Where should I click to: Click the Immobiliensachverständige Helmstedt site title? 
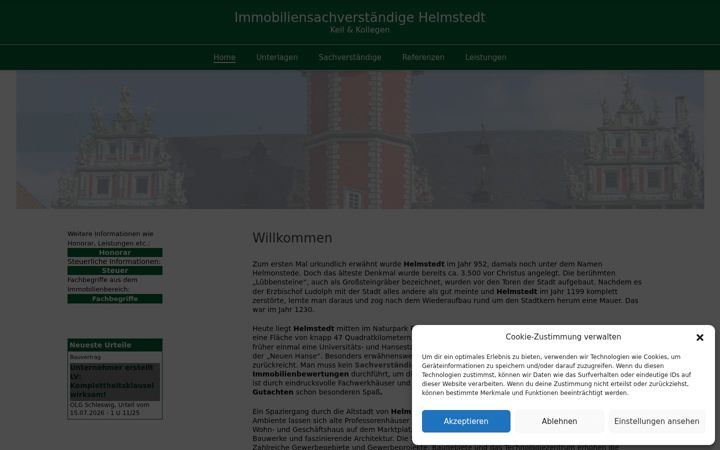point(360,17)
